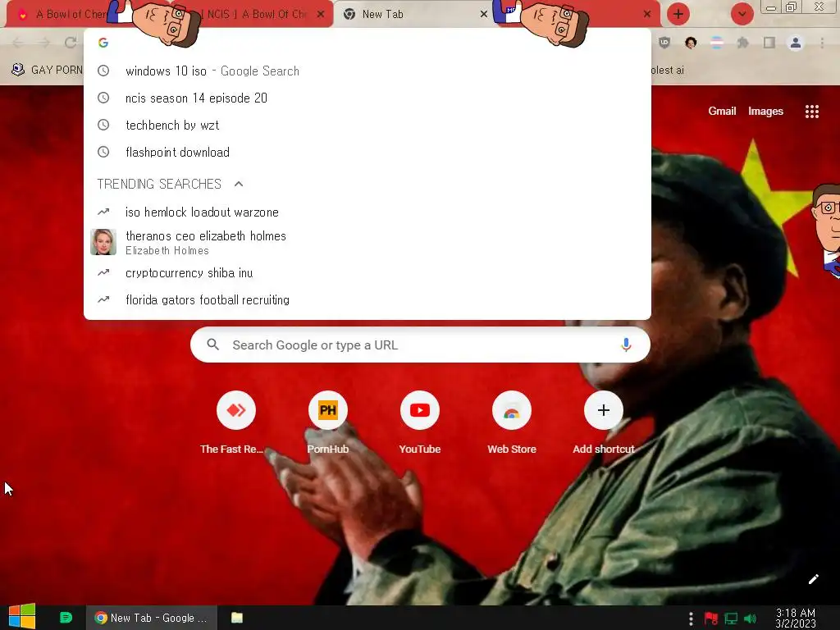Click the avatar face extension icon
The height and width of the screenshot is (630, 840).
tap(691, 43)
